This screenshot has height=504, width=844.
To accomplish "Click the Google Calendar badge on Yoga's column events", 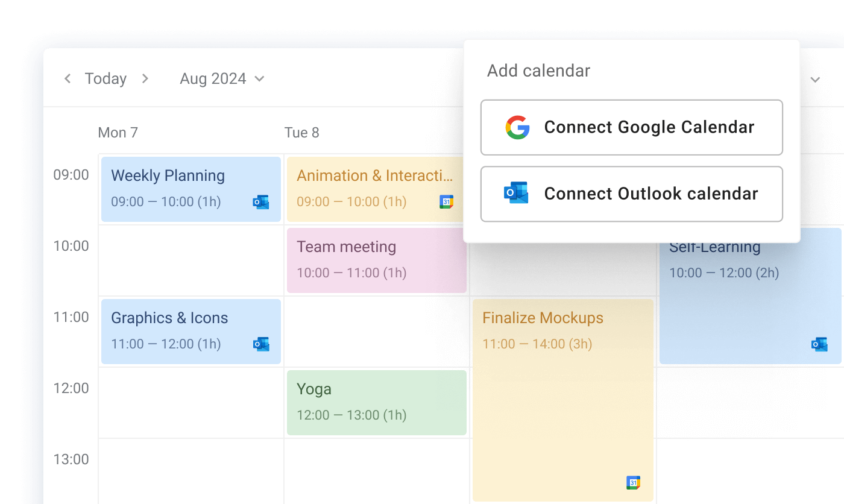I will 446,201.
